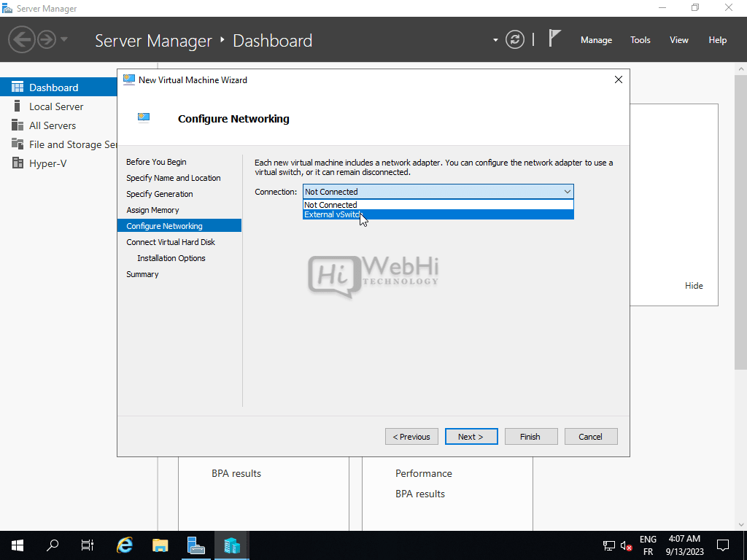Go to Specify Name and Location step

[174, 178]
